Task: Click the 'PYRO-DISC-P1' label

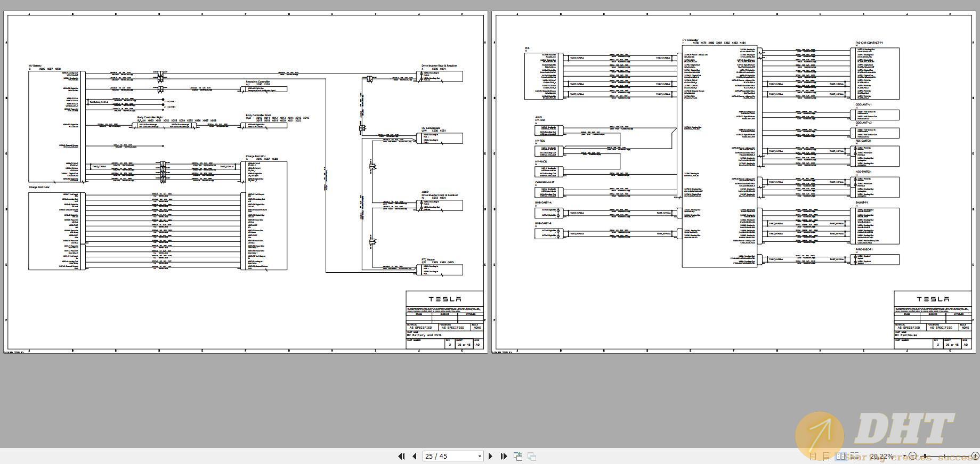Action: point(864,249)
